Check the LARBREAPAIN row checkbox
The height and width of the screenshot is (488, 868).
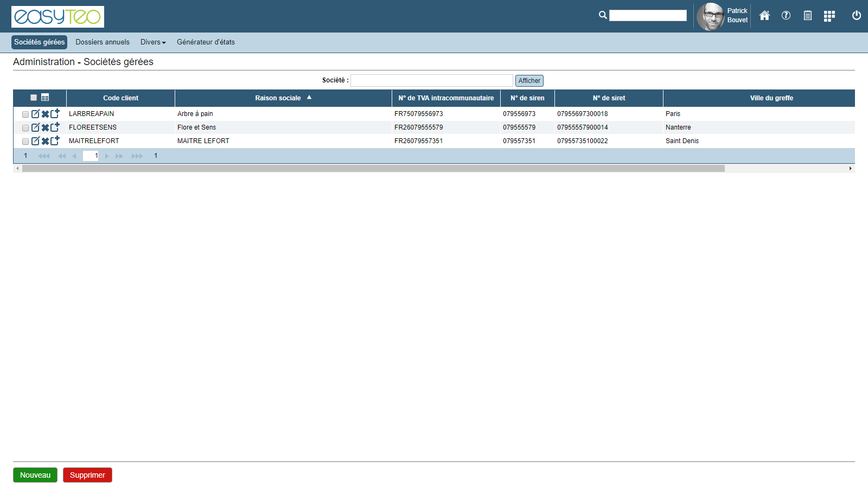[25, 114]
